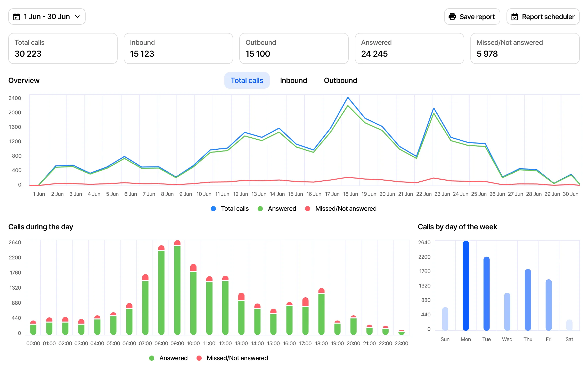Click the calendar icon in date range selector

[x=17, y=17]
